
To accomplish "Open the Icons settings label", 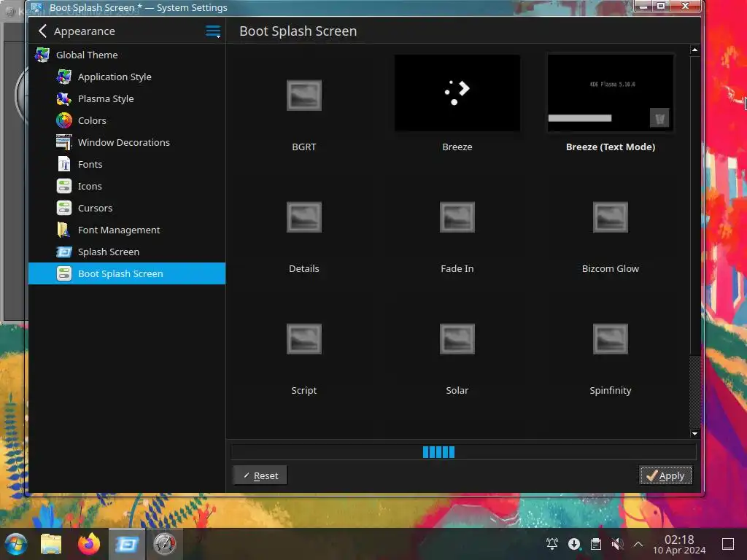I will pos(90,186).
